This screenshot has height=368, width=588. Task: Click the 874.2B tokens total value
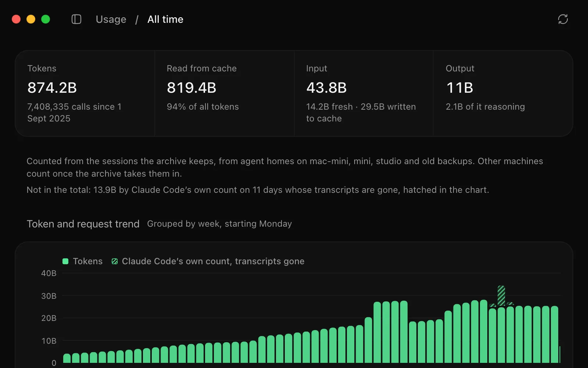point(52,88)
